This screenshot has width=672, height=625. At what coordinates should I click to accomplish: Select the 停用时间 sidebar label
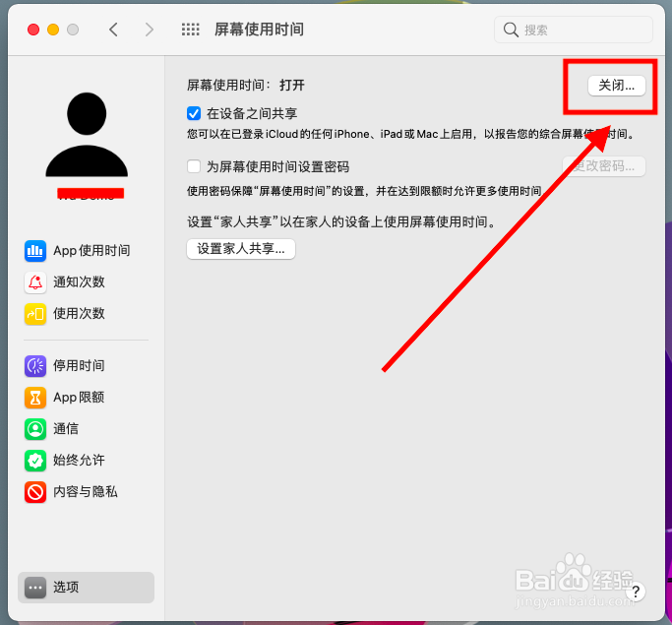click(x=79, y=366)
